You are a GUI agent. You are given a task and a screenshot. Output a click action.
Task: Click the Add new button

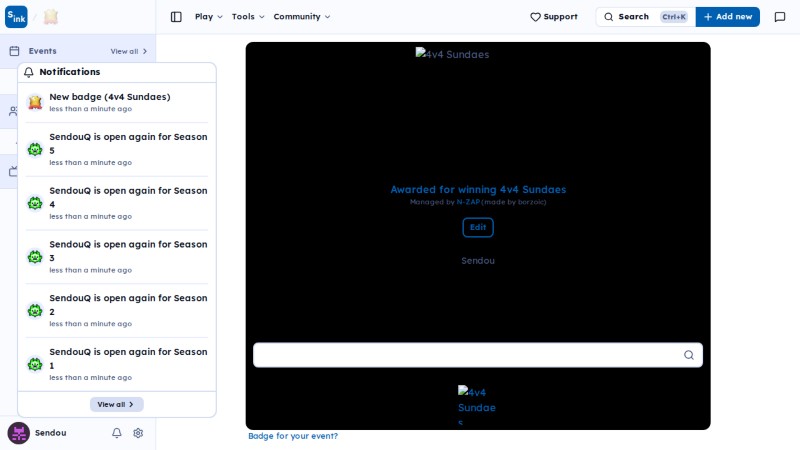tap(728, 17)
